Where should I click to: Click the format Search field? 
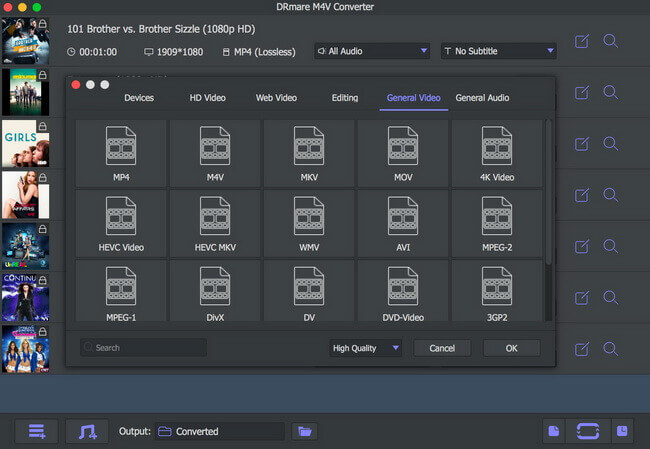click(143, 347)
